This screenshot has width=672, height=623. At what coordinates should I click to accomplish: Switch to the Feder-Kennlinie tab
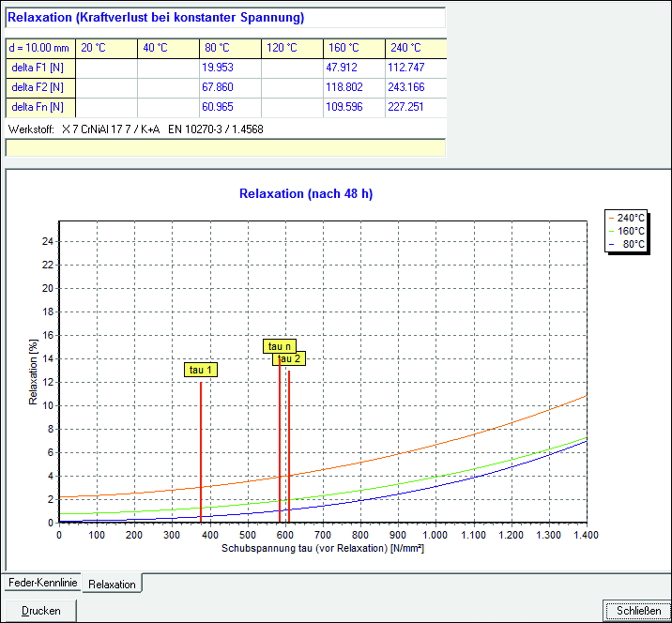click(40, 583)
